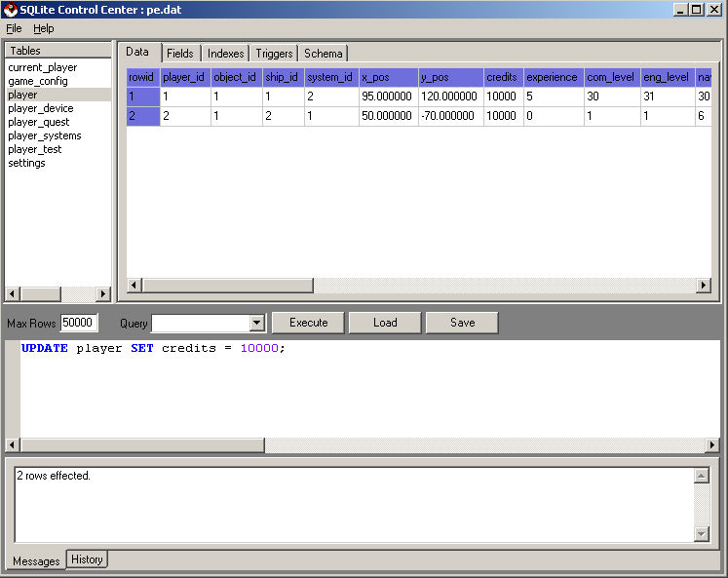Switch to the Indexes tab
Screen dimensions: 728x578
click(x=225, y=54)
